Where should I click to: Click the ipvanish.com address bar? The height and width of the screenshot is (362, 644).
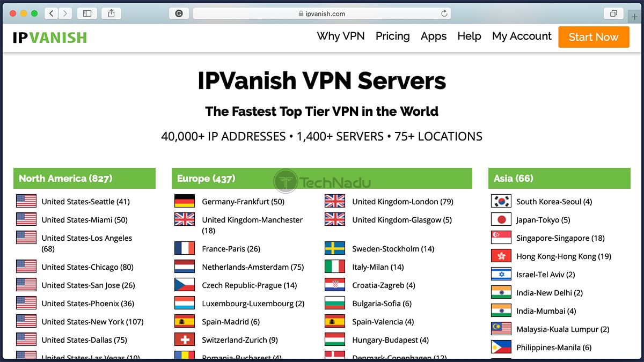(x=322, y=13)
